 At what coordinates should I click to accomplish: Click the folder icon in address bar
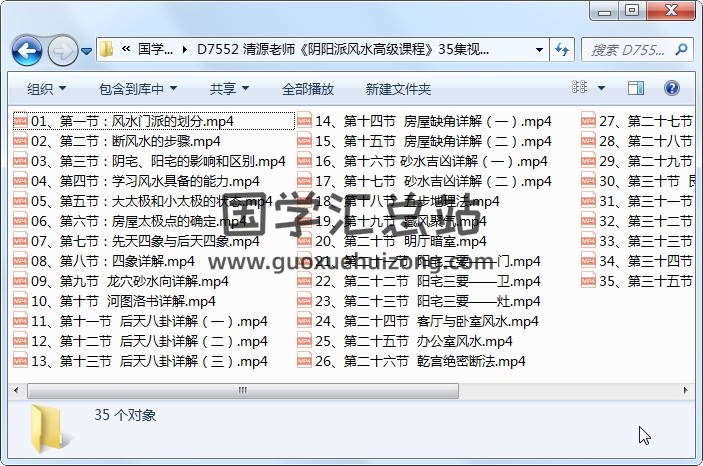pos(107,49)
